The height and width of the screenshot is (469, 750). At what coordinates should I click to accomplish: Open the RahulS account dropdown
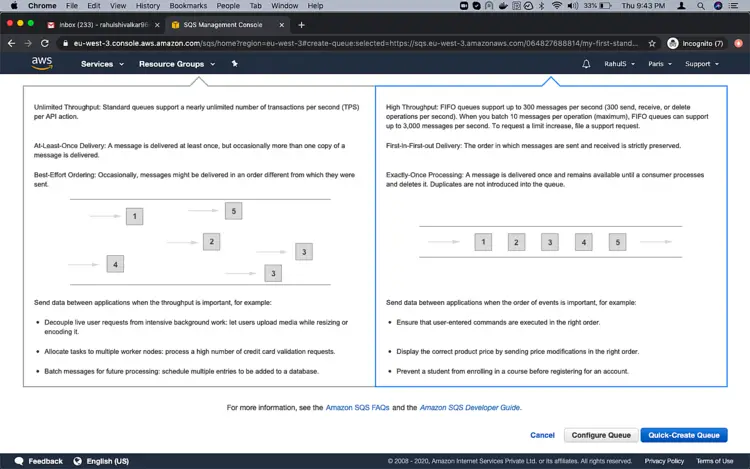point(619,64)
